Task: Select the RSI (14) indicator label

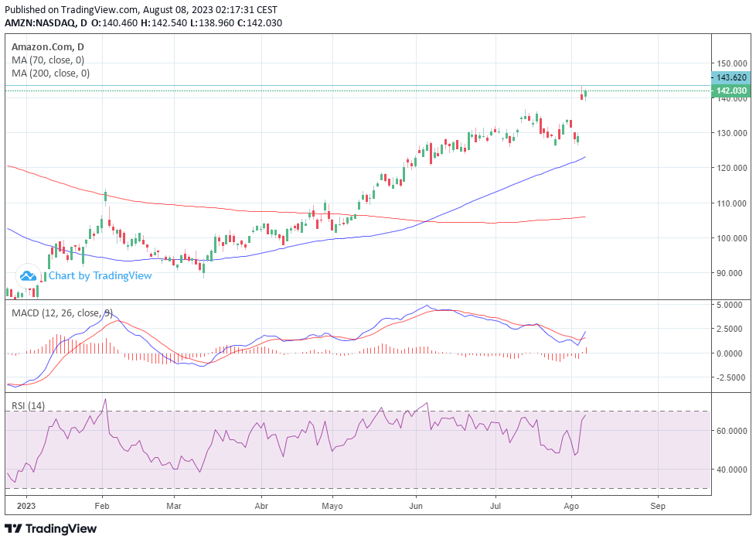Action: [27, 405]
